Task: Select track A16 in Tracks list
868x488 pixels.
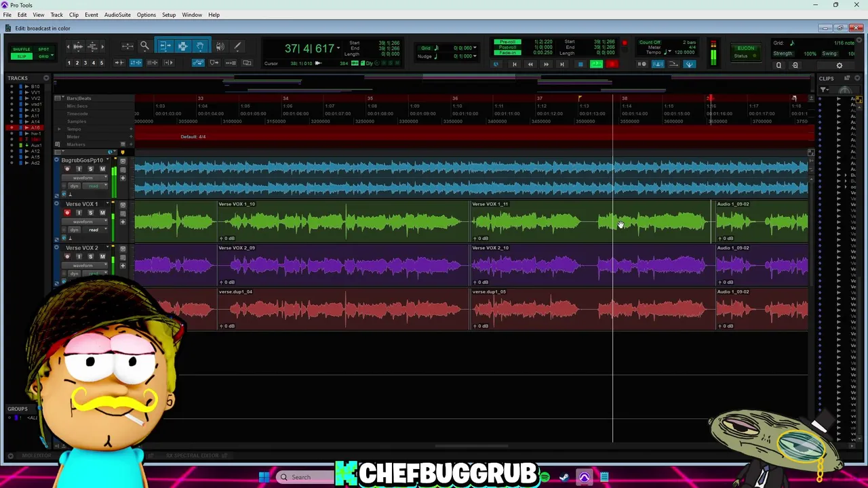Action: [x=35, y=127]
